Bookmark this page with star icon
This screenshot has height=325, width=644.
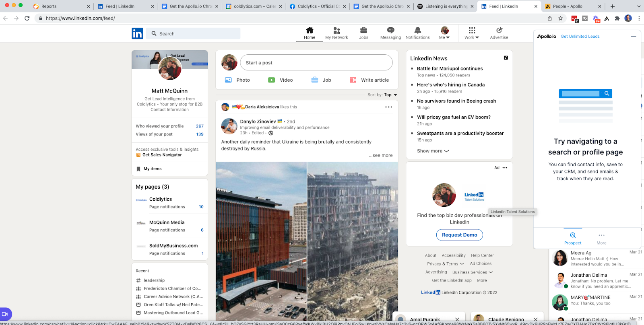561,18
